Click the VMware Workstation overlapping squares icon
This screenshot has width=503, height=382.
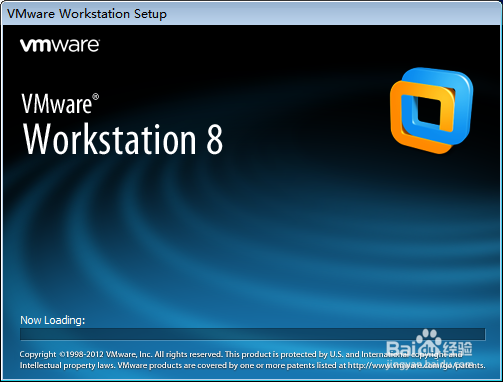pyautogui.click(x=432, y=110)
